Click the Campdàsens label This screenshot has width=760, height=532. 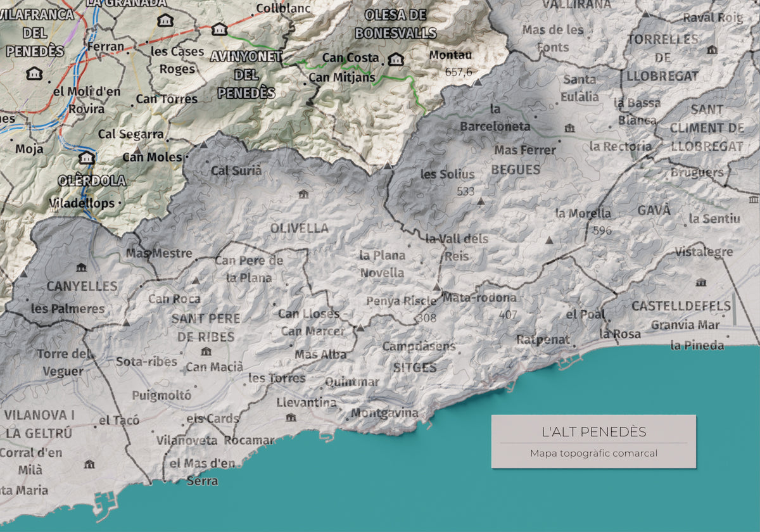tap(419, 346)
